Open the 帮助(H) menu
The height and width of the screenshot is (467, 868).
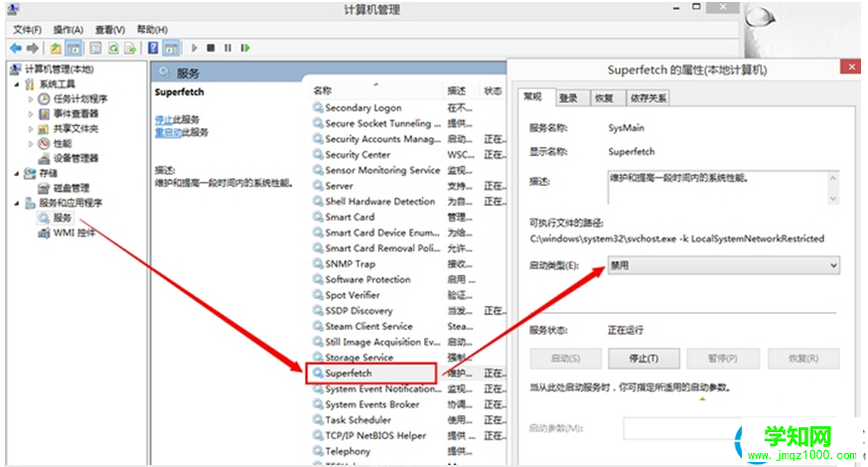(x=152, y=30)
